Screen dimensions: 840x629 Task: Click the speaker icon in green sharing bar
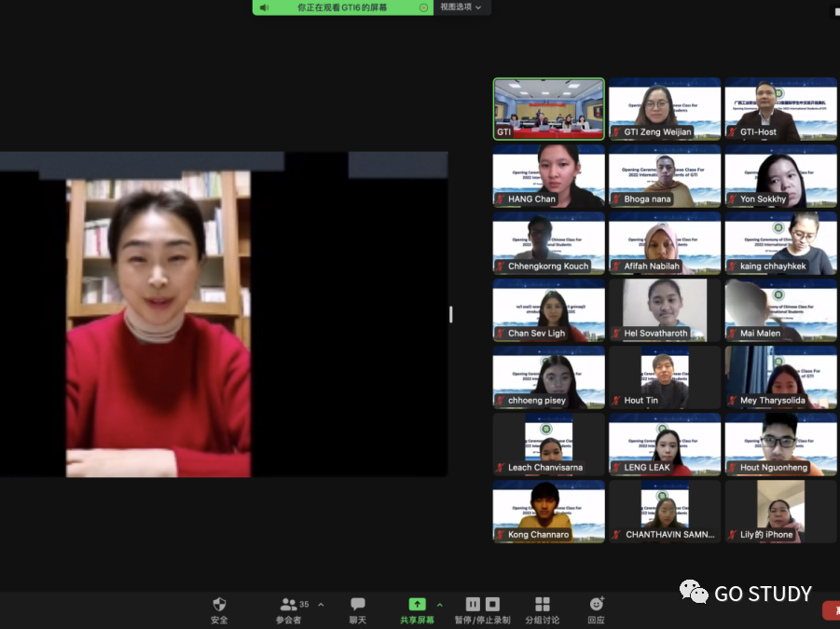click(264, 7)
